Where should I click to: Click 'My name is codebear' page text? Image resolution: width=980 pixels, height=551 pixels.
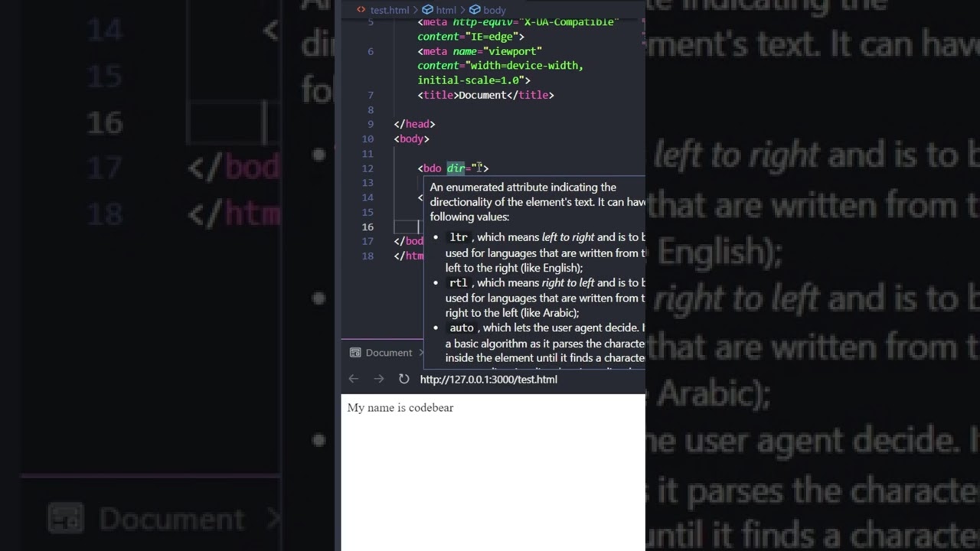pos(400,407)
